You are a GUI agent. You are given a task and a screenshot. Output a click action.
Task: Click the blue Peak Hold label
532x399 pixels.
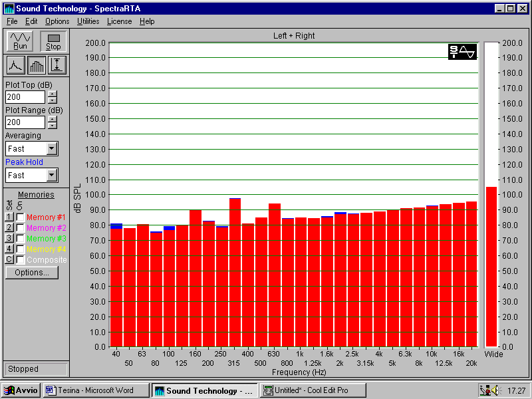pos(24,162)
